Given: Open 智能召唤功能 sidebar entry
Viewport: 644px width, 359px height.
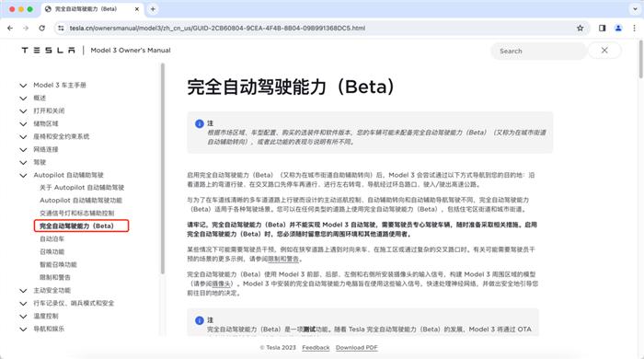Looking at the screenshot, I should click(58, 264).
